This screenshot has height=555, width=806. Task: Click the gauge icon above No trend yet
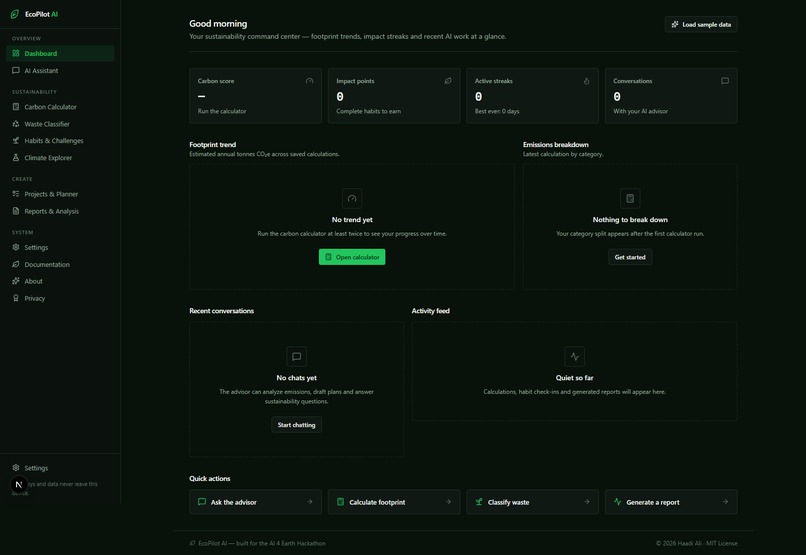point(352,198)
